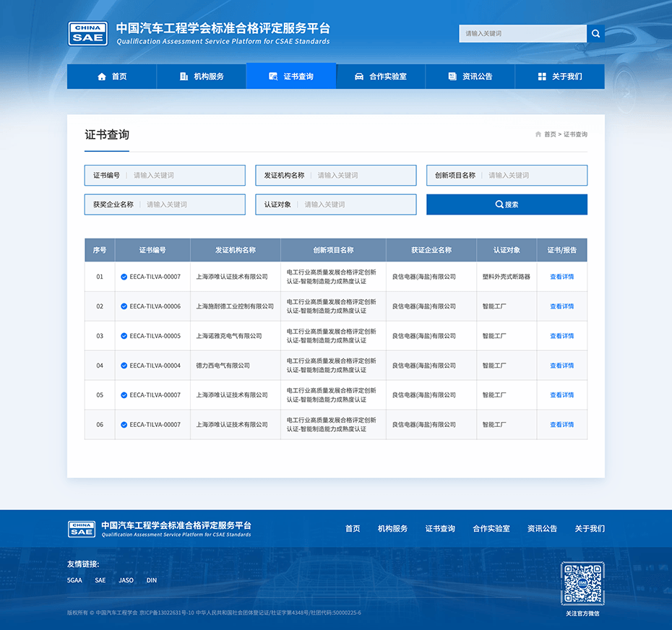This screenshot has width=672, height=630.
Task: Click the car icon for 合作实验室
Action: click(x=359, y=77)
